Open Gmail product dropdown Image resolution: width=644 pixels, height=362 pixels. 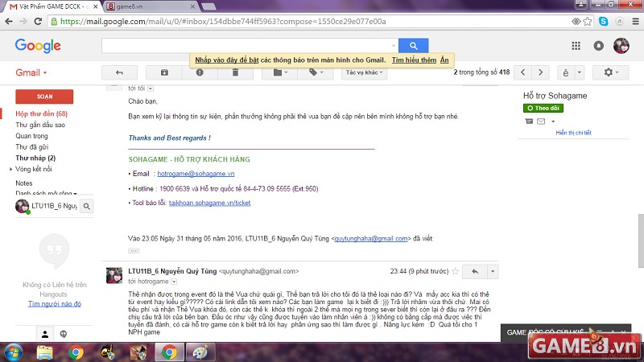[x=31, y=72]
